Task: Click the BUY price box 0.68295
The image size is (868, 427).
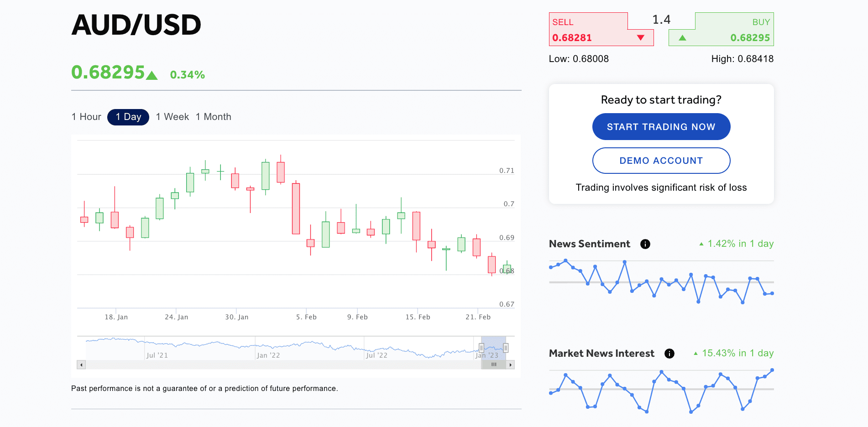Action: (x=721, y=29)
